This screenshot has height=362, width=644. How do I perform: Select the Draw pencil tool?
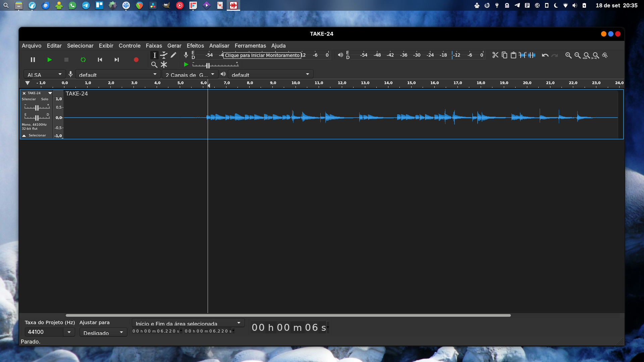pos(173,55)
